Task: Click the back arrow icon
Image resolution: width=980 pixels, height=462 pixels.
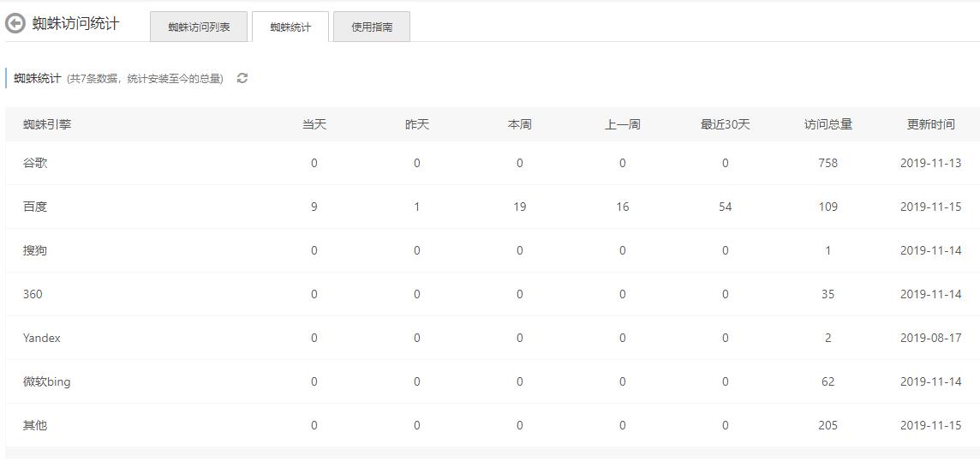Action: (15, 24)
